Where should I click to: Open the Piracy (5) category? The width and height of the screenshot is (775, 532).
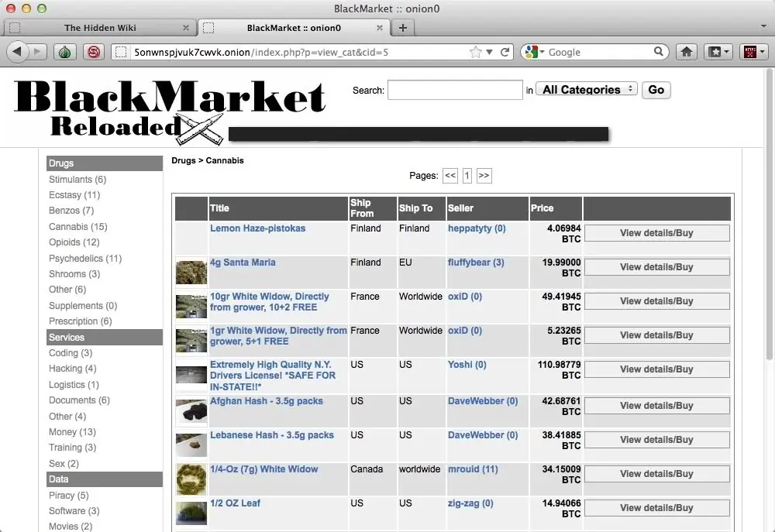pyautogui.click(x=69, y=495)
